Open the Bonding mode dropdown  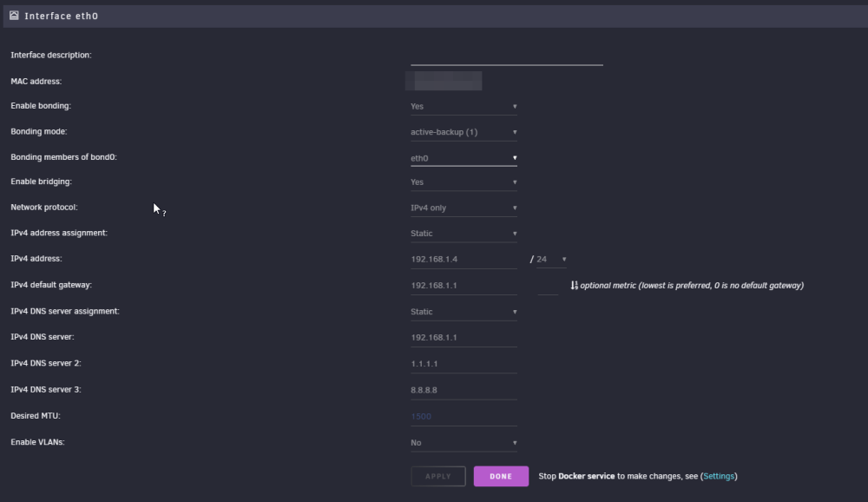[464, 132]
